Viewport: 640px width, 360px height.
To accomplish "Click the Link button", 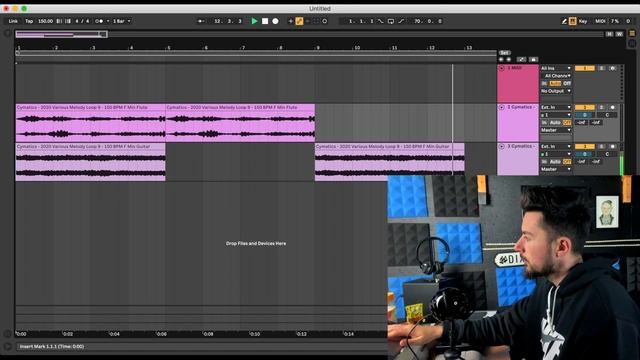I will click(13, 21).
